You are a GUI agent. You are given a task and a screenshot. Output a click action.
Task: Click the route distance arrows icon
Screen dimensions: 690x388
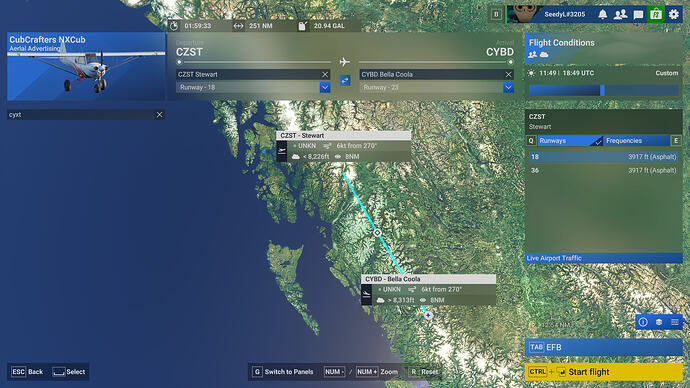tap(238, 26)
